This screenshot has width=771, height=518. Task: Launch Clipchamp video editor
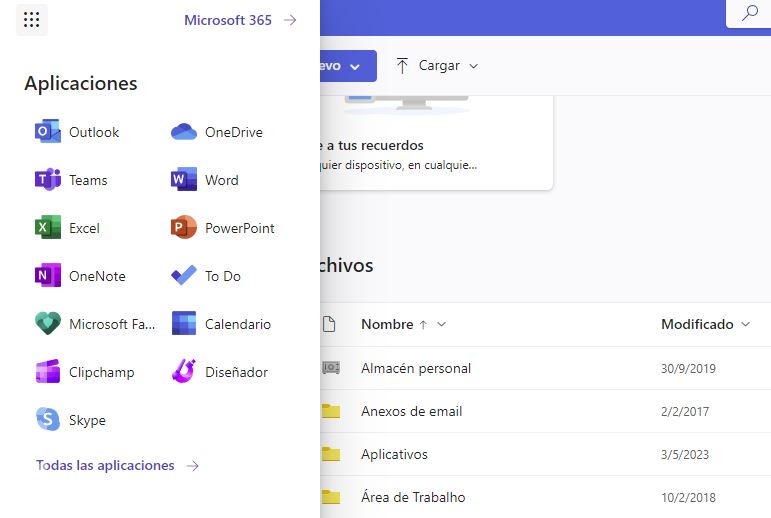[84, 372]
